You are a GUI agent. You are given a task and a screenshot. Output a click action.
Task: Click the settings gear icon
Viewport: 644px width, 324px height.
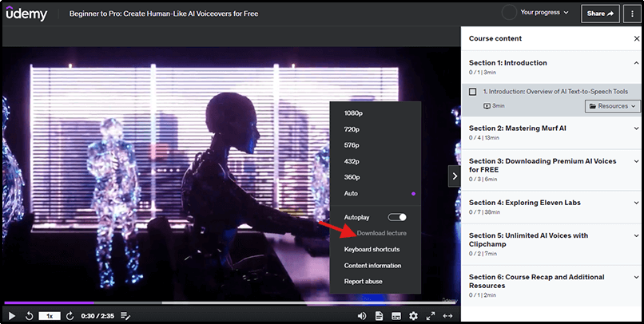[x=413, y=316]
